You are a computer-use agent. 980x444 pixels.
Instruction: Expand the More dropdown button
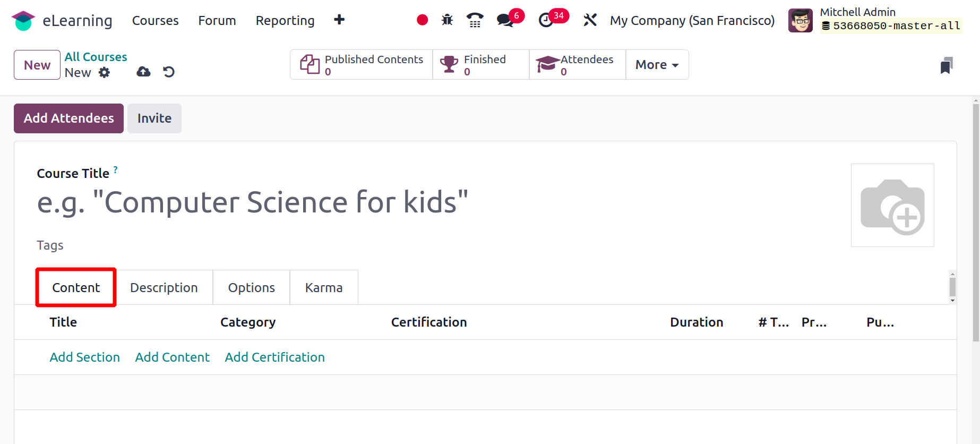pyautogui.click(x=657, y=65)
